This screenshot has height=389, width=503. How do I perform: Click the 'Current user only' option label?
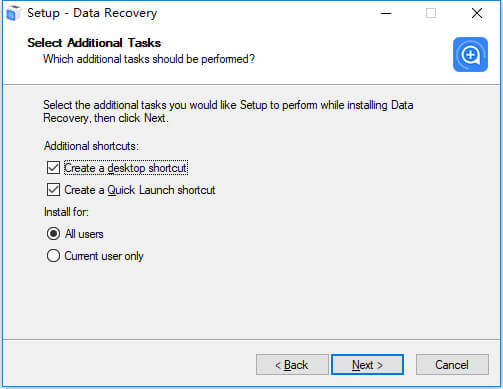[x=104, y=256]
